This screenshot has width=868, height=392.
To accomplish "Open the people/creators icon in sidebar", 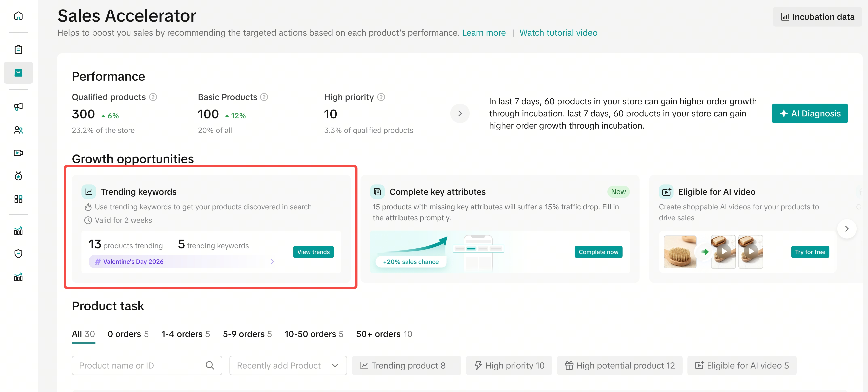I will click(x=18, y=130).
